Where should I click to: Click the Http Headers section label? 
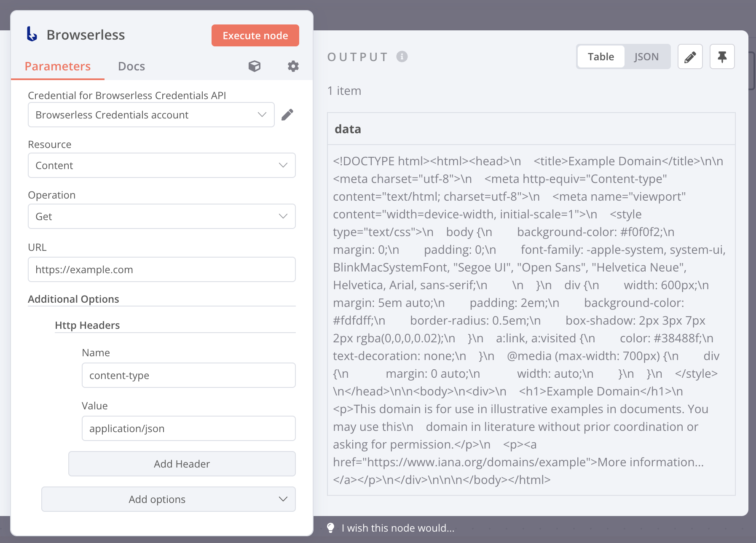coord(87,325)
